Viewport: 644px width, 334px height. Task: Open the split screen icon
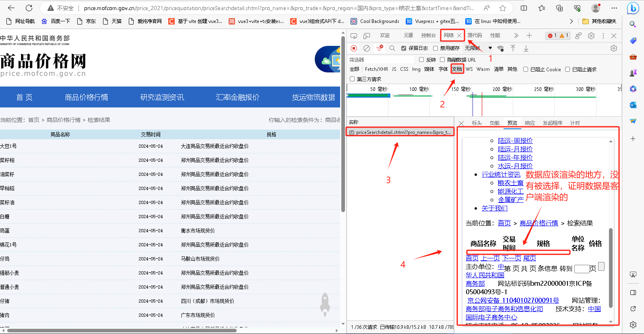524,8
